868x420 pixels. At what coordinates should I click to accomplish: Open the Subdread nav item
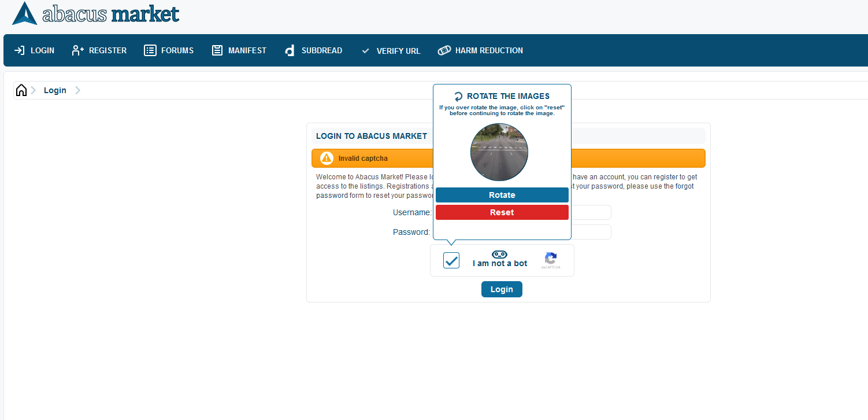[x=313, y=50]
